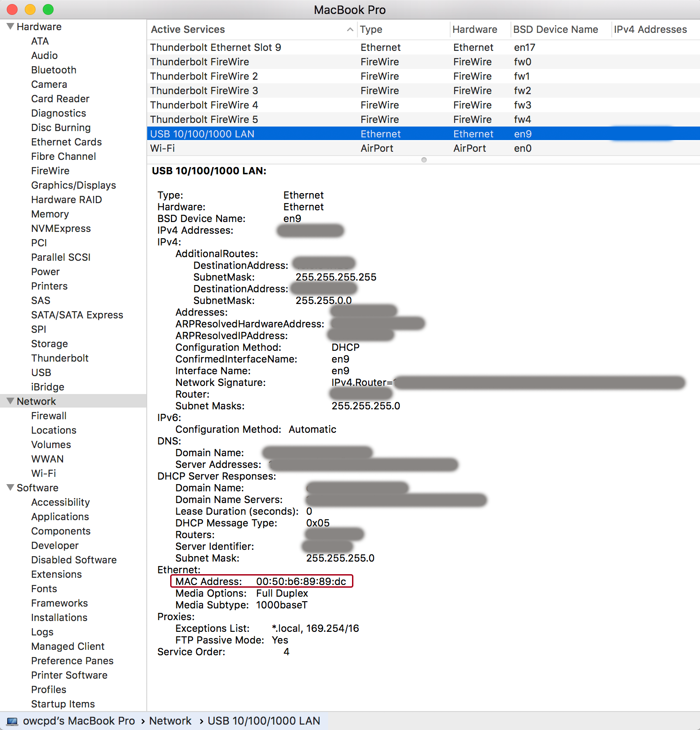The height and width of the screenshot is (730, 700).
Task: Click the pane splitter handle dot
Action: [424, 160]
